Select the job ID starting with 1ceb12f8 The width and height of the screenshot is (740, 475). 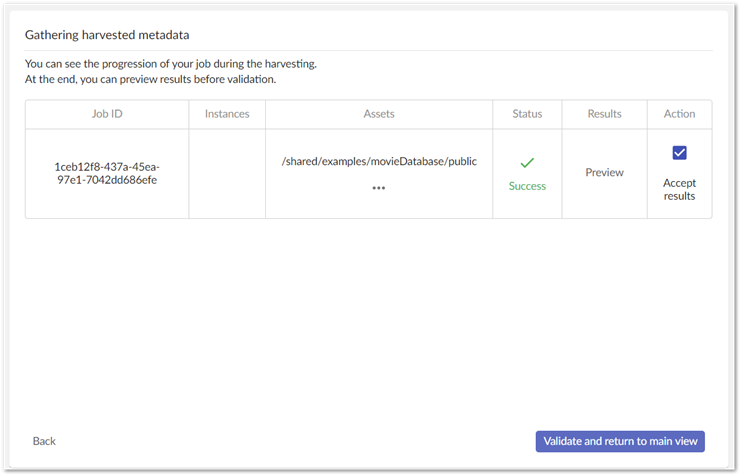pyautogui.click(x=107, y=173)
